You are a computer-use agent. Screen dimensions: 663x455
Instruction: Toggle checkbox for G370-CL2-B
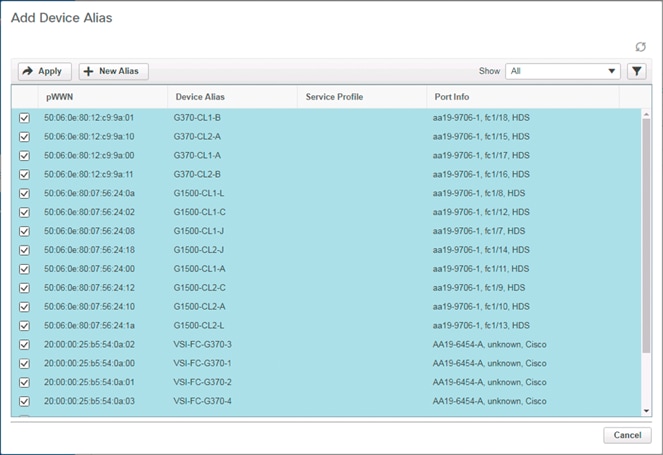pyautogui.click(x=25, y=175)
